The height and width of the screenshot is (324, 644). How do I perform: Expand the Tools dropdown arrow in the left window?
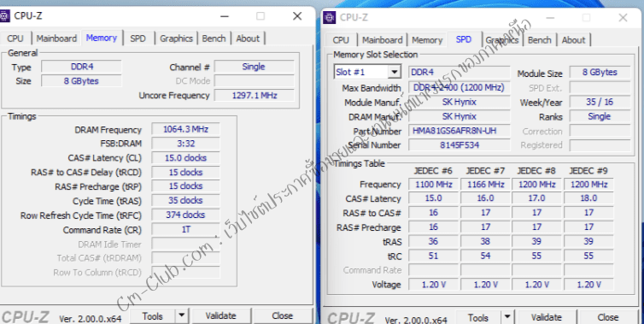point(182,316)
